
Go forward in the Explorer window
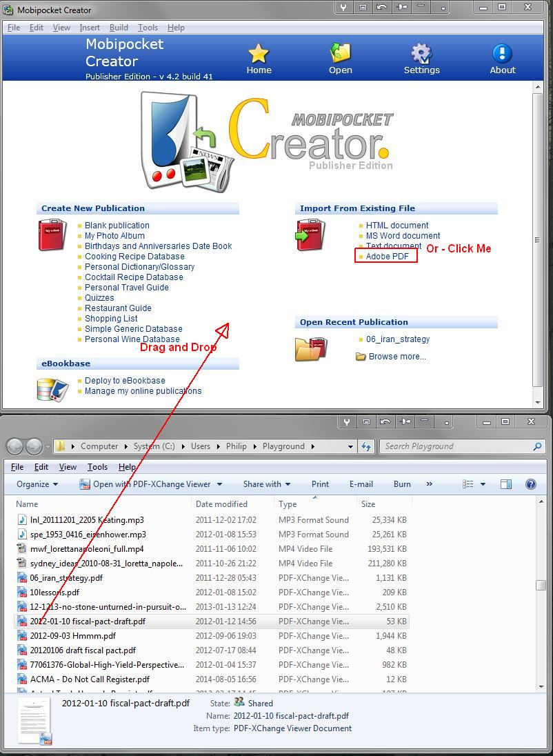click(x=34, y=446)
